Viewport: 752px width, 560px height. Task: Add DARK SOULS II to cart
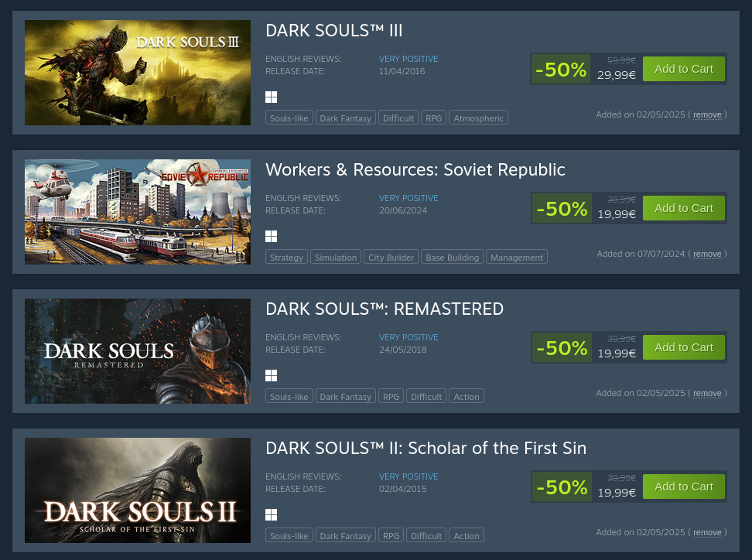(683, 487)
